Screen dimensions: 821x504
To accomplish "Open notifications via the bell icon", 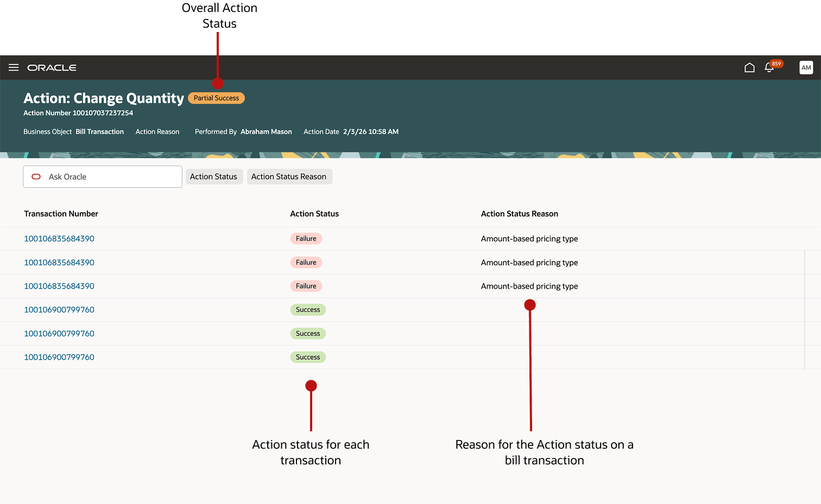I will (769, 68).
